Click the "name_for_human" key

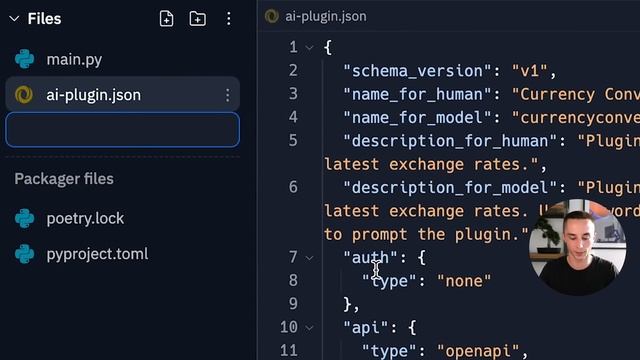[x=417, y=95]
